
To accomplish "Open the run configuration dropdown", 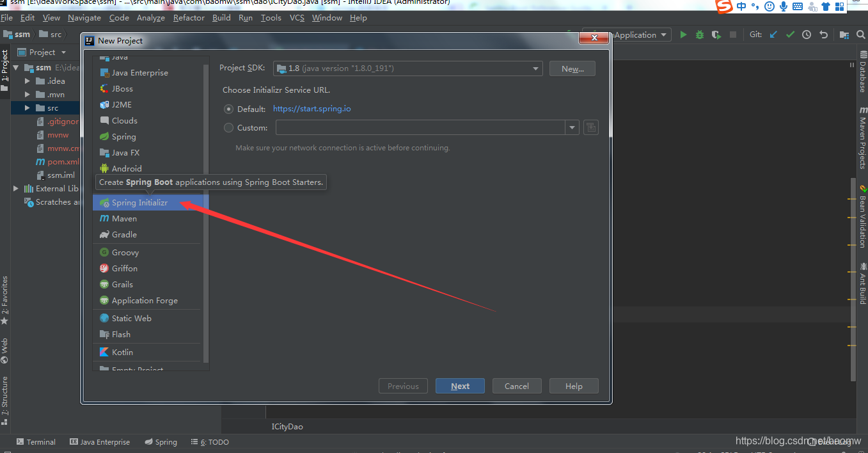I will click(664, 35).
